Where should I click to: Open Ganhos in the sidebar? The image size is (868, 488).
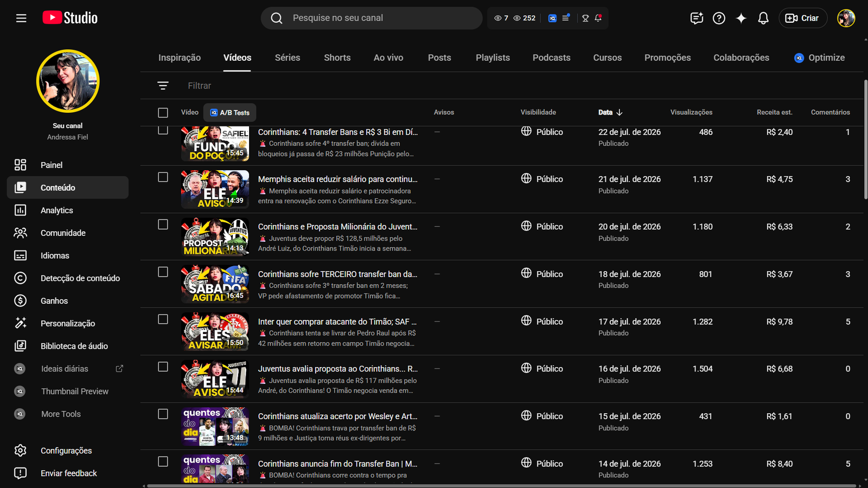tap(68, 301)
